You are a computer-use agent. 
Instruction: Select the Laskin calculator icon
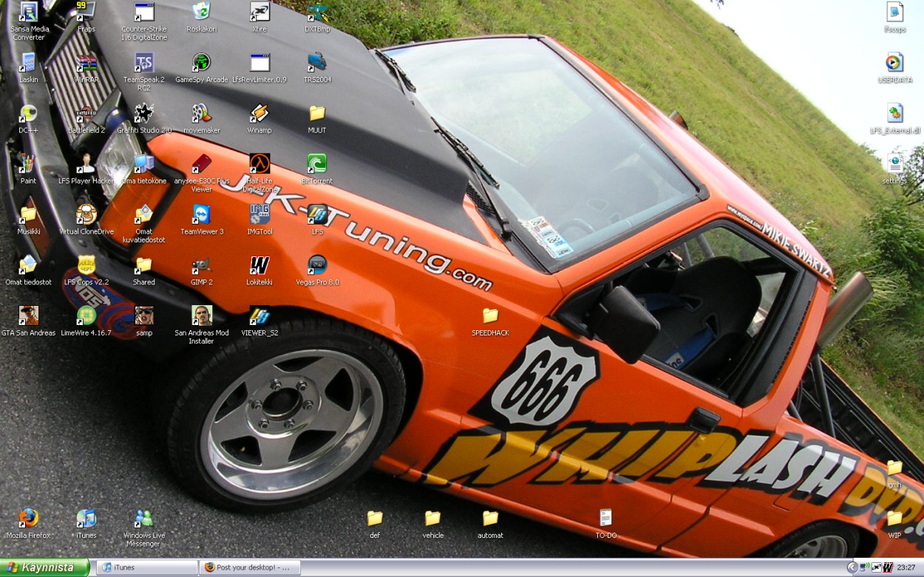point(29,63)
